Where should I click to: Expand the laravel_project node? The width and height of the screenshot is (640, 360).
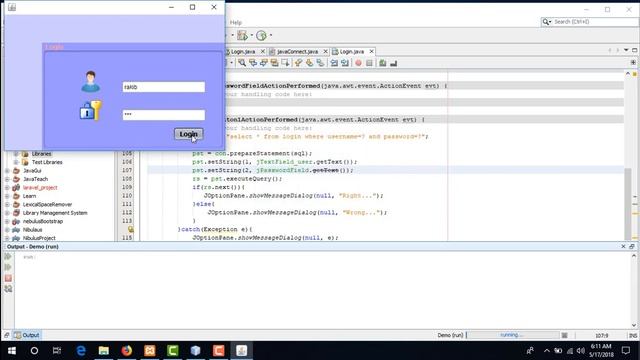pos(7,188)
